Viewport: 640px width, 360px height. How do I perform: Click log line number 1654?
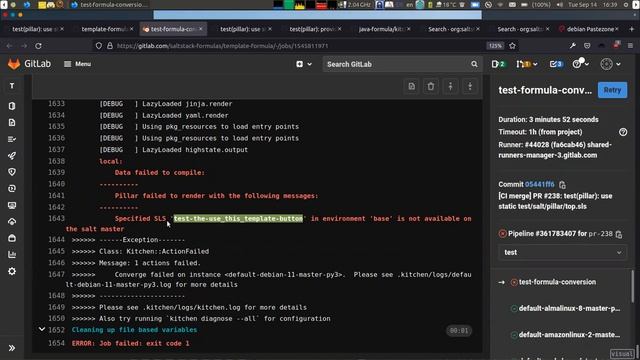56,343
